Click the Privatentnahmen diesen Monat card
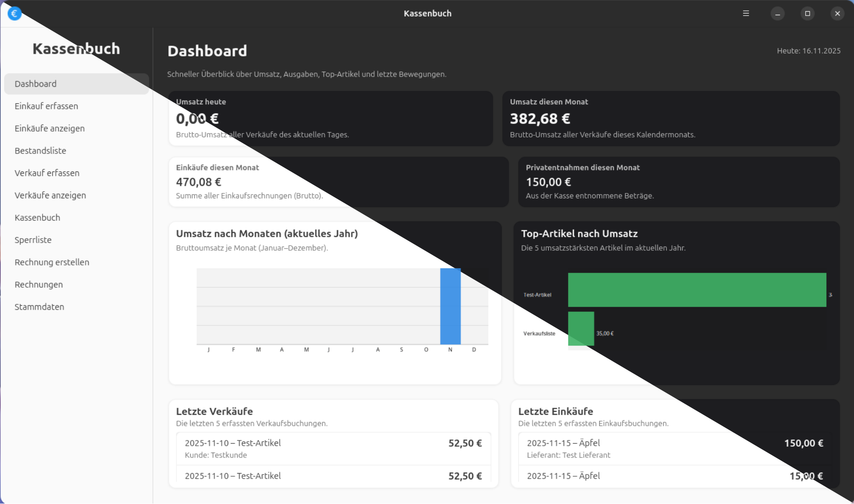Screen dimensions: 854x504 tap(677, 182)
